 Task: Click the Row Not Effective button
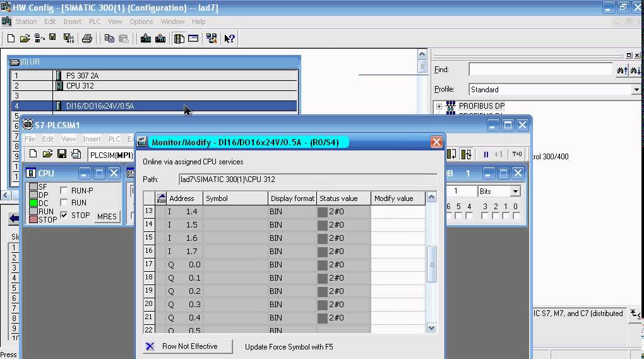tap(188, 346)
